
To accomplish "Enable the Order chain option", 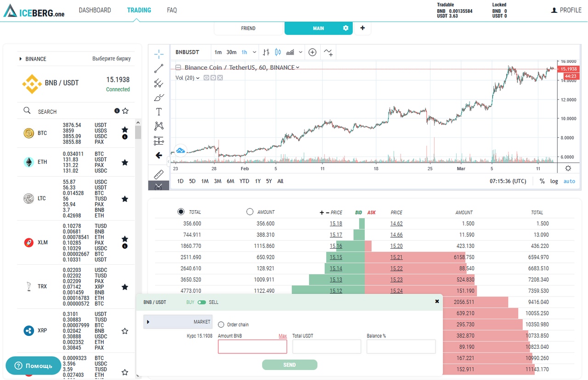I will [x=221, y=324].
